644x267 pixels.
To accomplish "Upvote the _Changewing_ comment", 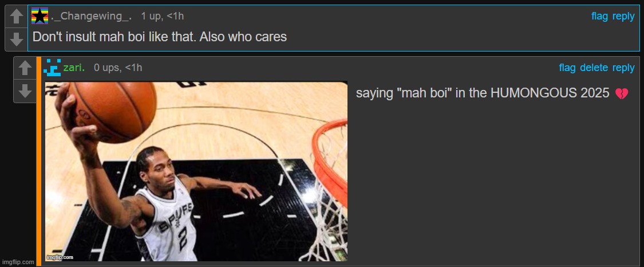I will click(17, 17).
